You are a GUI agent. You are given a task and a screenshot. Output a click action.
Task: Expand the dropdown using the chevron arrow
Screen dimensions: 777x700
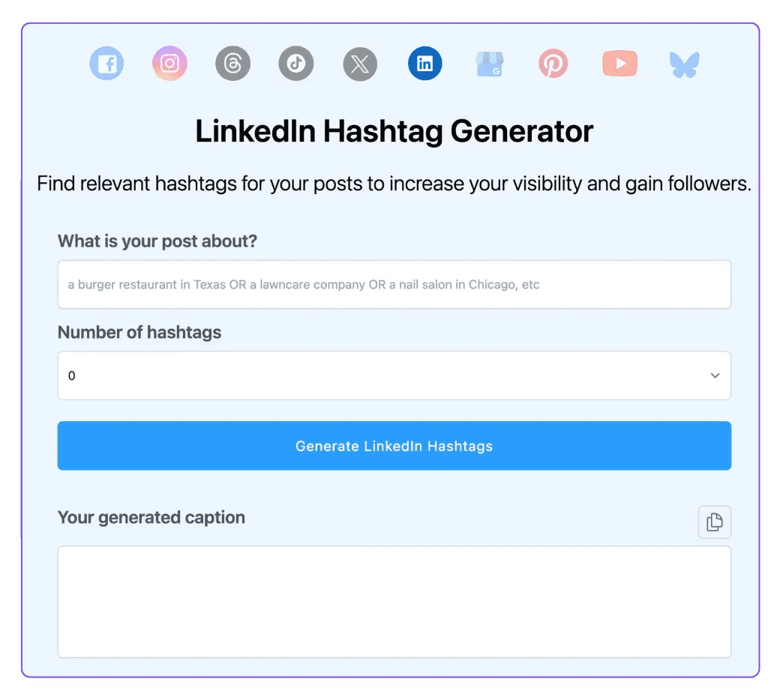(715, 375)
